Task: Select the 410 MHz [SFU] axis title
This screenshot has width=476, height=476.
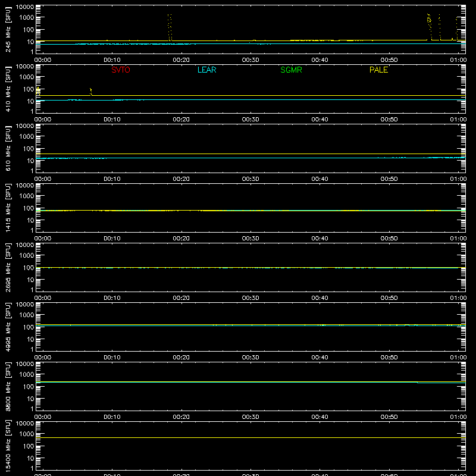Action: tap(8, 89)
